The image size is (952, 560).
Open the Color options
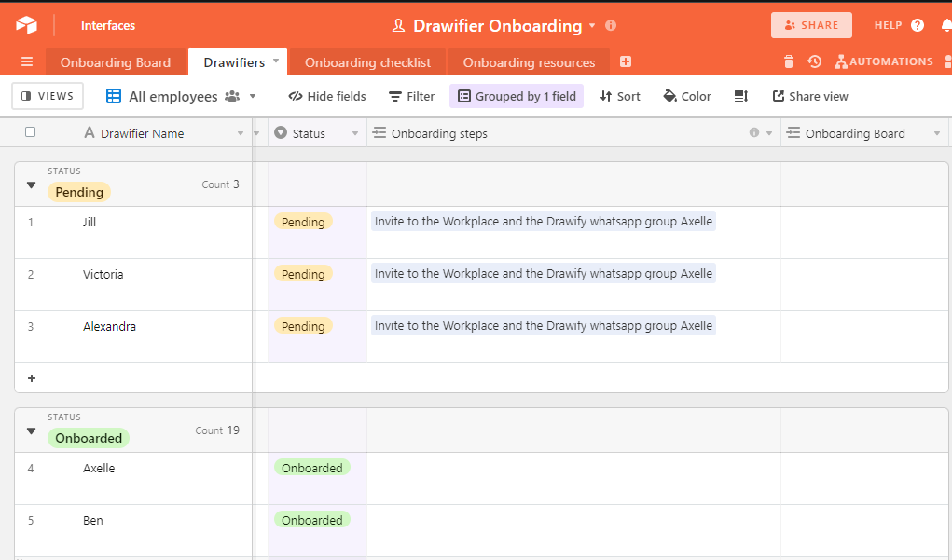tap(686, 96)
